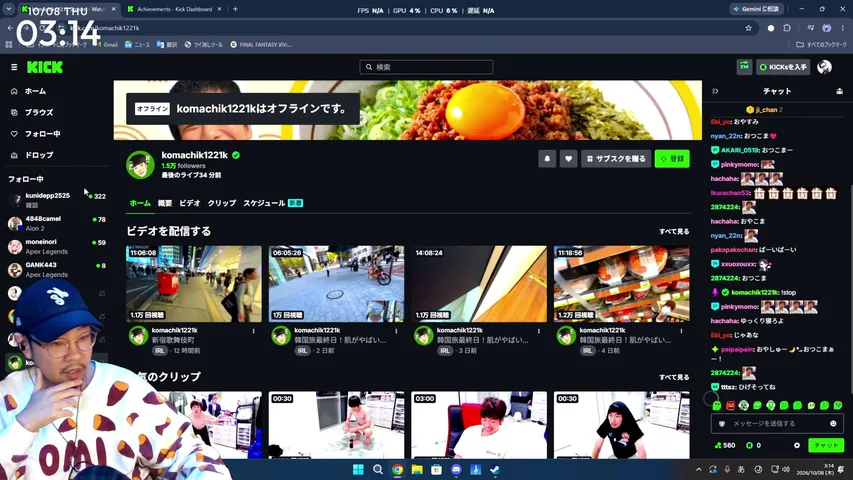
Task: Open Chrome from the taskbar
Action: coord(398,470)
